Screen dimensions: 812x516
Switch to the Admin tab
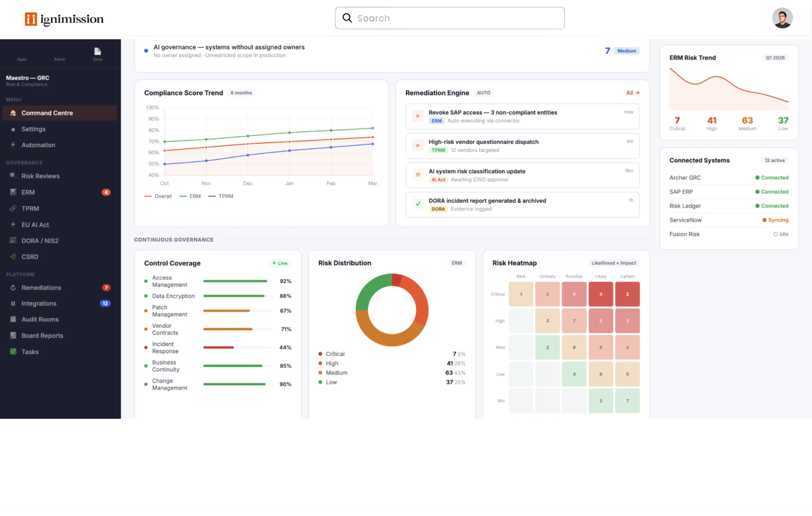click(60, 59)
